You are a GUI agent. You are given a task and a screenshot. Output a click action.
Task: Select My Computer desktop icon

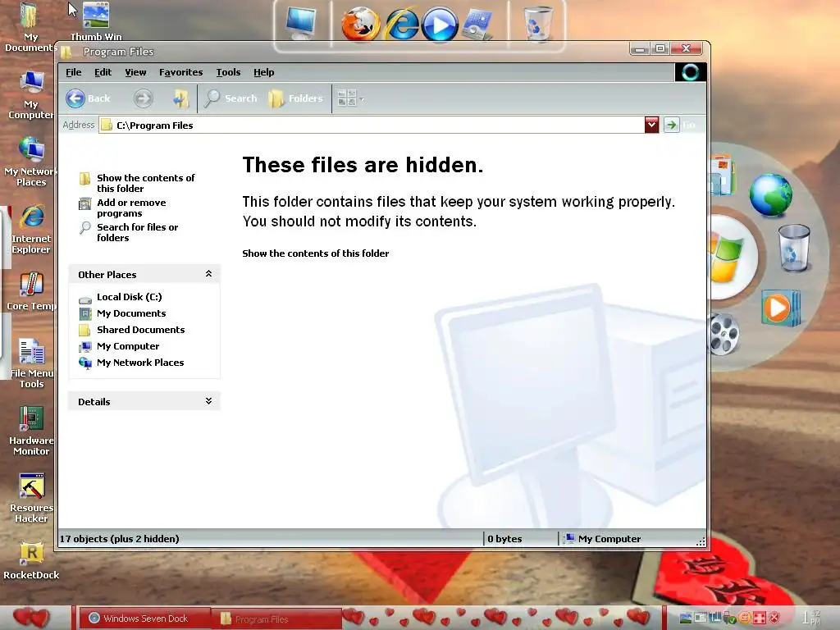click(x=31, y=95)
